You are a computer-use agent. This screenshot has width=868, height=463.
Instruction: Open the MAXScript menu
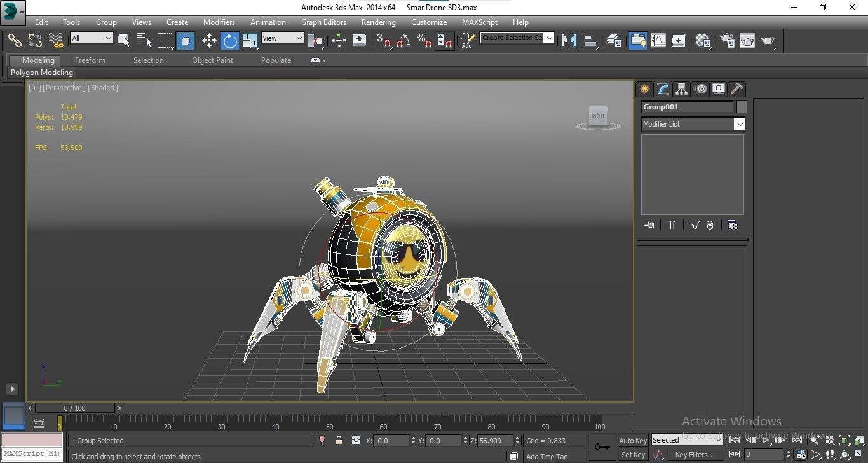[x=480, y=22]
